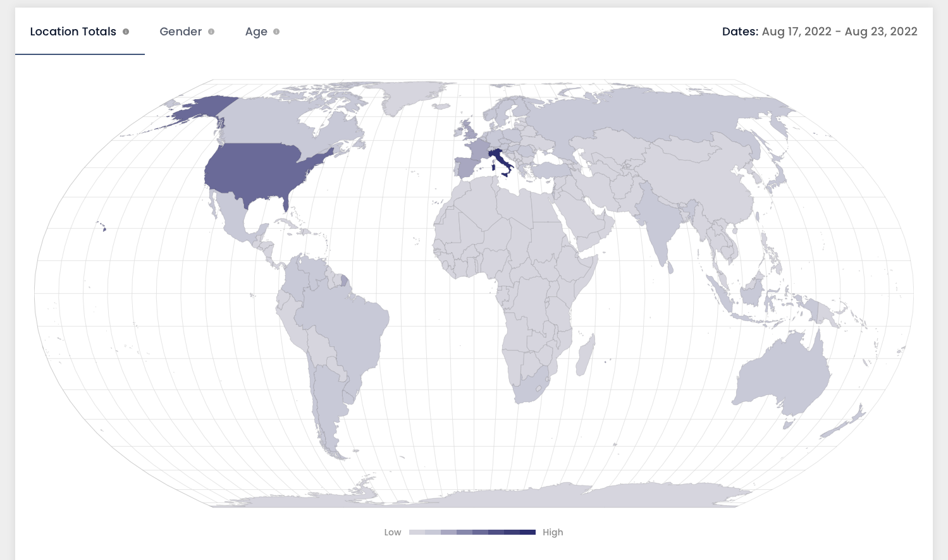Viewport: 948px width, 560px height.
Task: Click the High legend label
Action: 553,532
